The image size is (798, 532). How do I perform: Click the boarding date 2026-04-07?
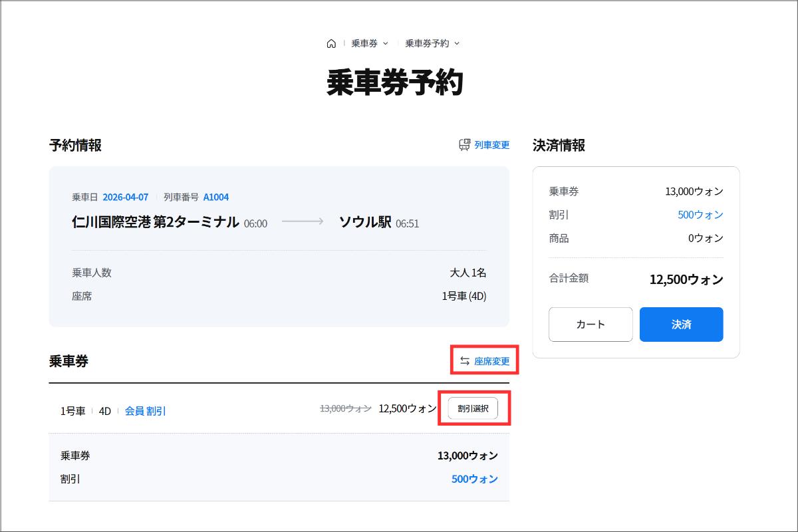(x=125, y=197)
